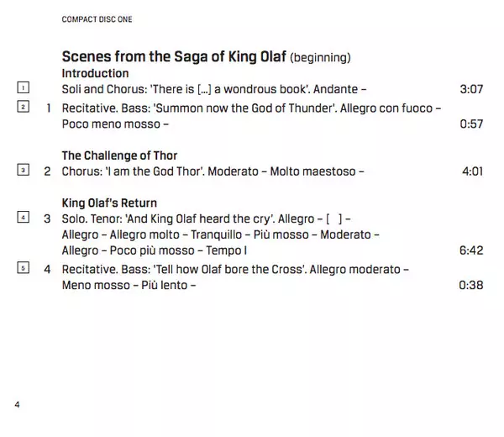Viewport: 504px width, 437px height.
Task: Click the 'There is a wondrous book' track line
Action: pyautogui.click(x=214, y=89)
